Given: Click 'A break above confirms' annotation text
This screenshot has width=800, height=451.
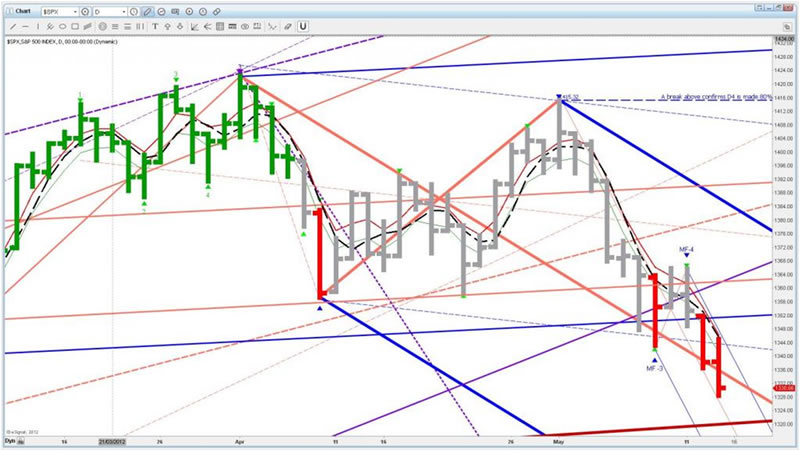Looking at the screenshot, I should click(x=693, y=96).
